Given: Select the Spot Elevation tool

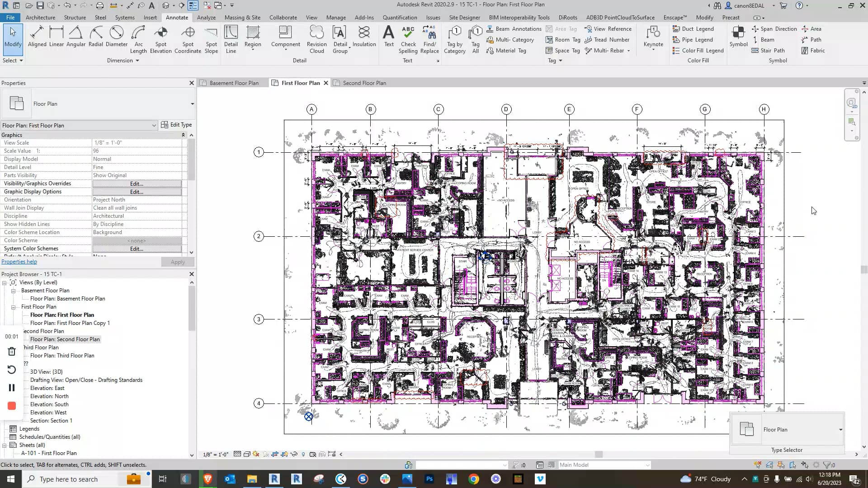Looking at the screenshot, I should coord(160,38).
